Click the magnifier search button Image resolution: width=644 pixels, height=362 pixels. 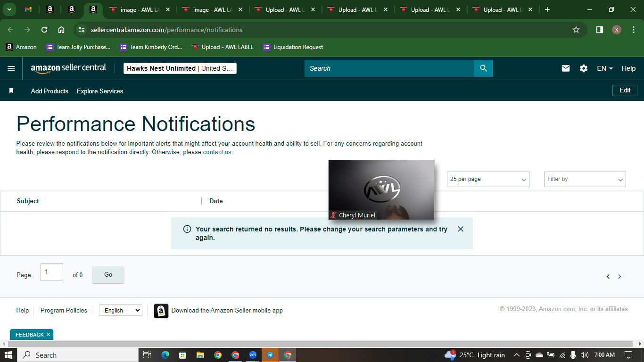click(x=484, y=68)
